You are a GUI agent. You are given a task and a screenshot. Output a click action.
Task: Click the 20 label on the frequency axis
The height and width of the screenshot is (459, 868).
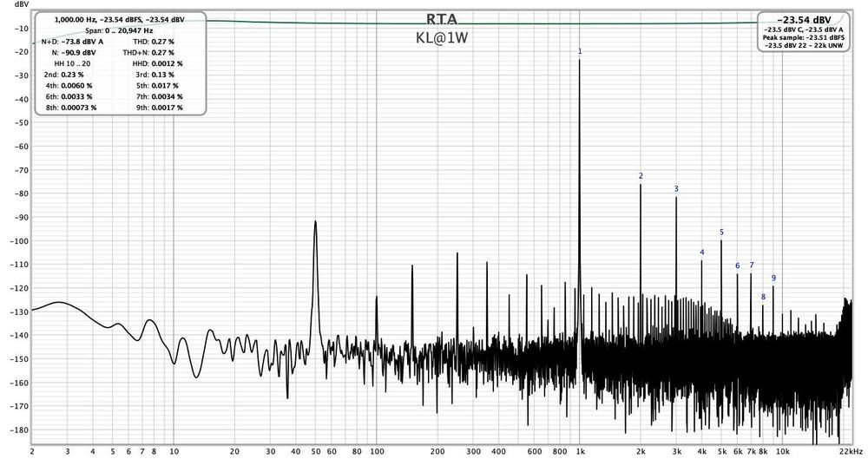pos(234,451)
